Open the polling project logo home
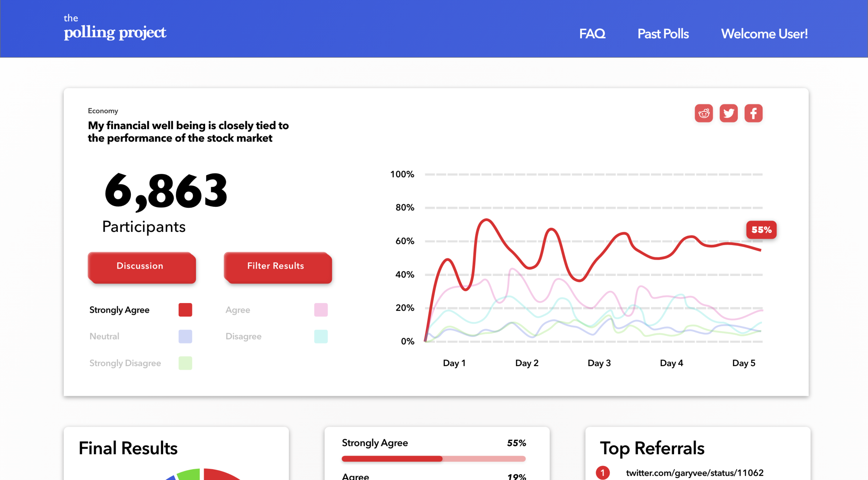Image resolution: width=868 pixels, height=480 pixels. coord(115,27)
